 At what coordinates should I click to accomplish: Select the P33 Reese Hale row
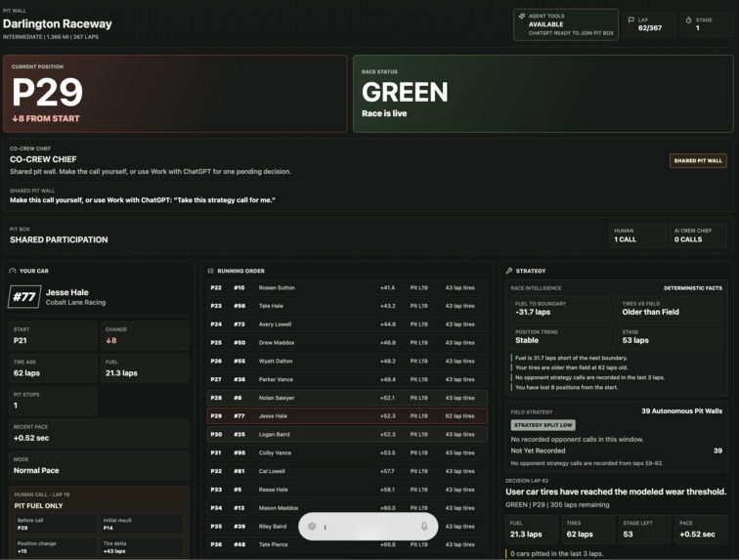[347, 490]
